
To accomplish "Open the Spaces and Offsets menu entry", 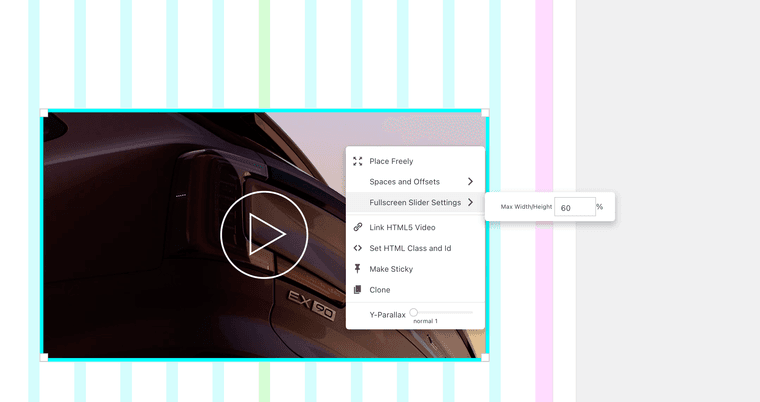I will click(404, 182).
